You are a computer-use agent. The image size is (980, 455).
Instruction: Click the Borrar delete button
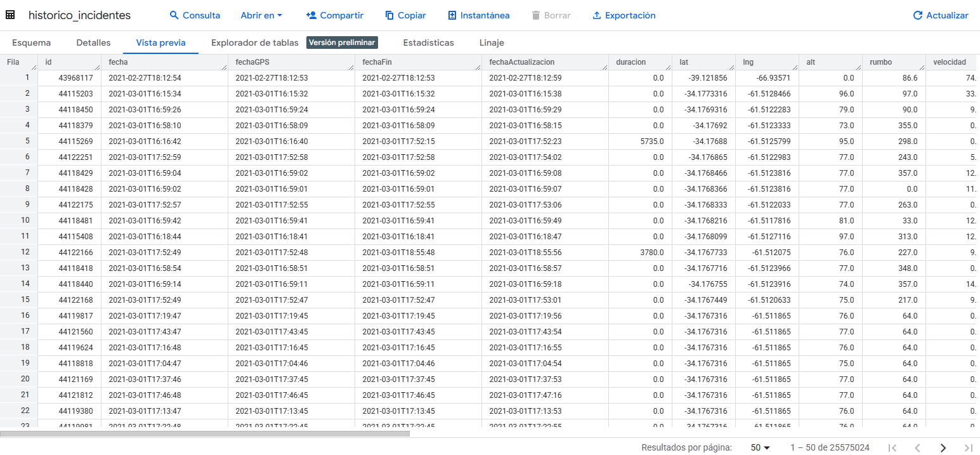(550, 15)
